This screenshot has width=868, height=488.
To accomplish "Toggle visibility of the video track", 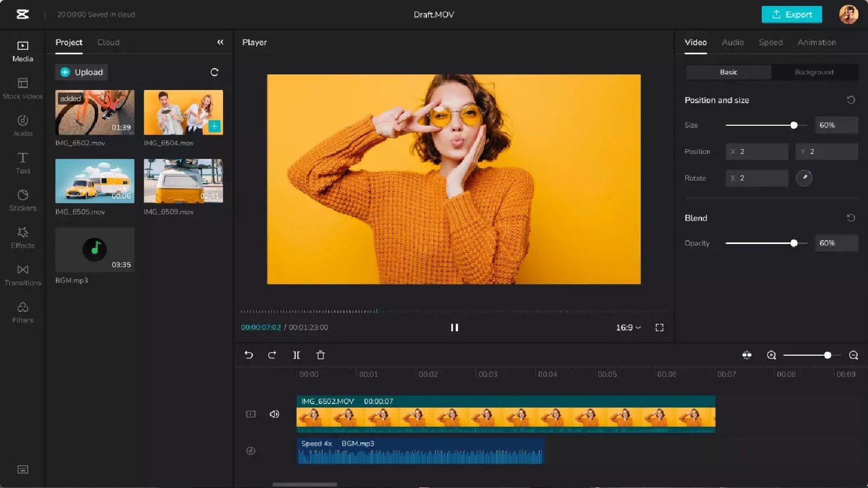I will click(251, 414).
